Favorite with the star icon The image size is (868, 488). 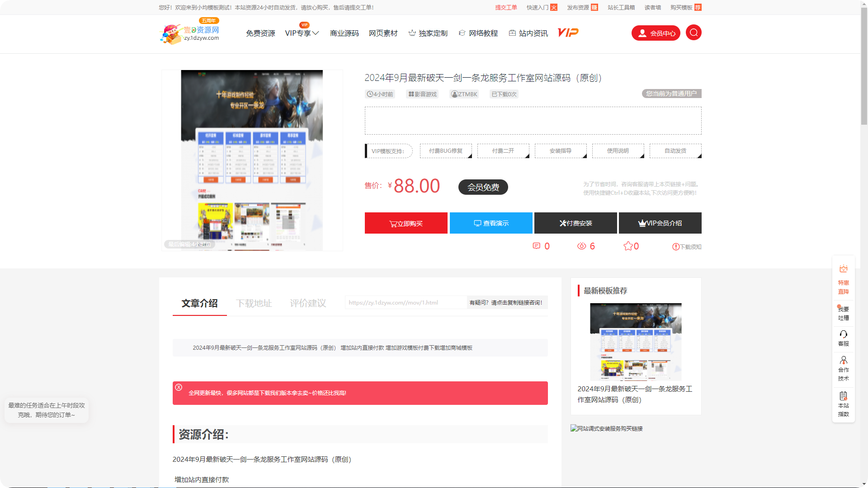[628, 246]
